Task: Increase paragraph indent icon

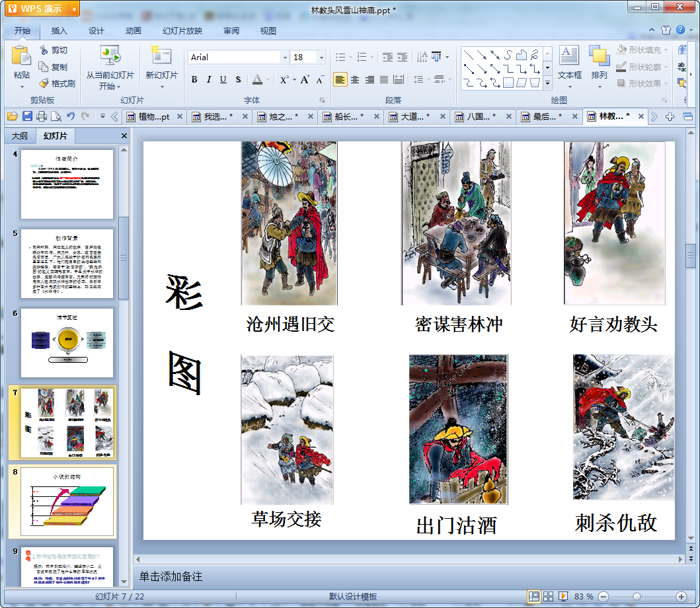Action: tap(403, 57)
